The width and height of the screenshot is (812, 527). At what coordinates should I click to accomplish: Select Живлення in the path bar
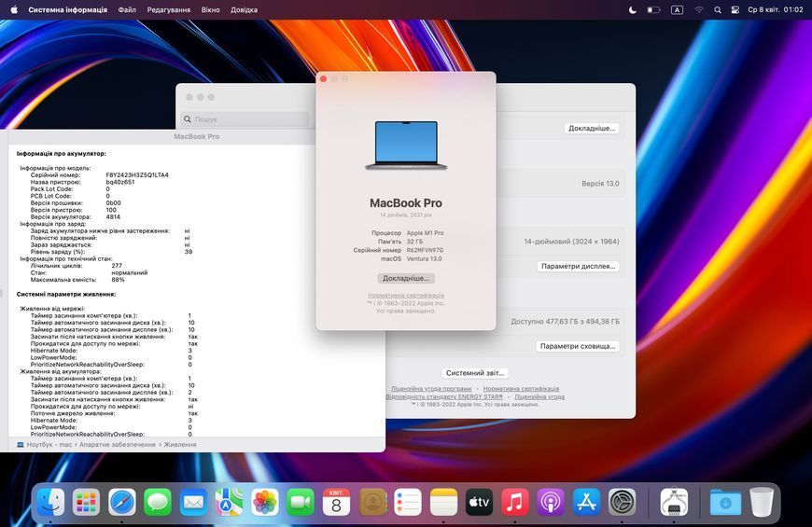[x=180, y=444]
